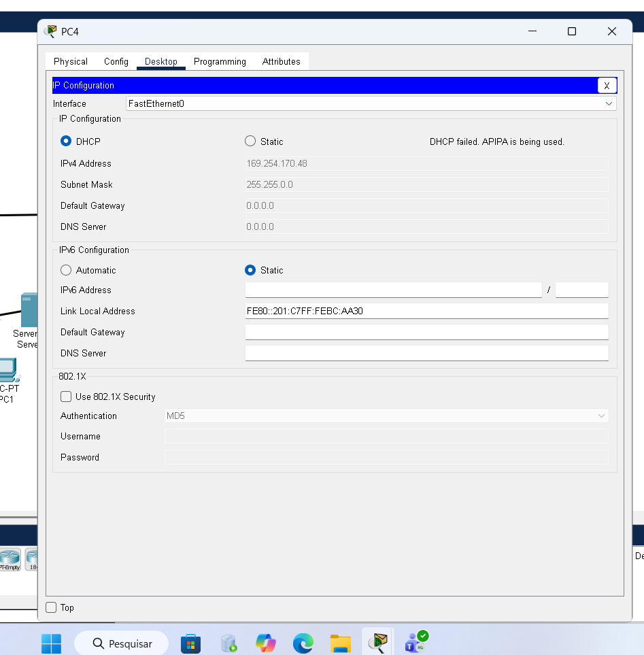
Task: Open Microsoft Edge from the taskbar
Action: (303, 643)
